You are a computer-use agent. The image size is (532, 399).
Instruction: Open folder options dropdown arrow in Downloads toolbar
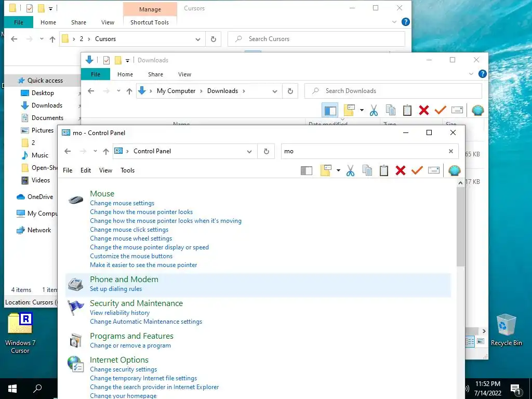(x=362, y=110)
